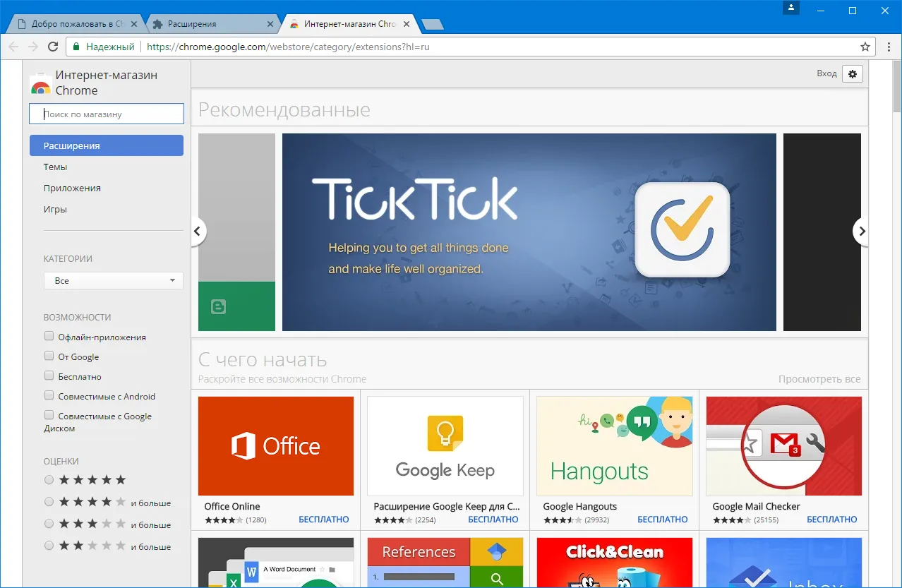Click the Google Hangouts title text
The height and width of the screenshot is (588, 902).
pyautogui.click(x=579, y=506)
